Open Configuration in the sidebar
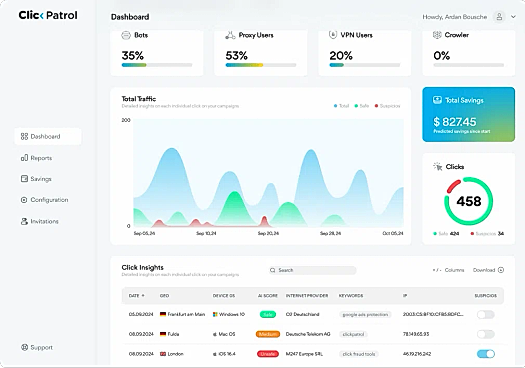The width and height of the screenshot is (525, 368). pyautogui.click(x=44, y=200)
